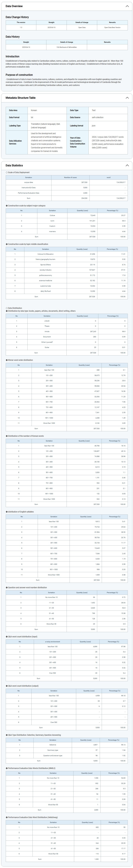Click bullet beside Construction scale by subject major category
The height and width of the screenshot is (868, 133).
tap(7, 206)
